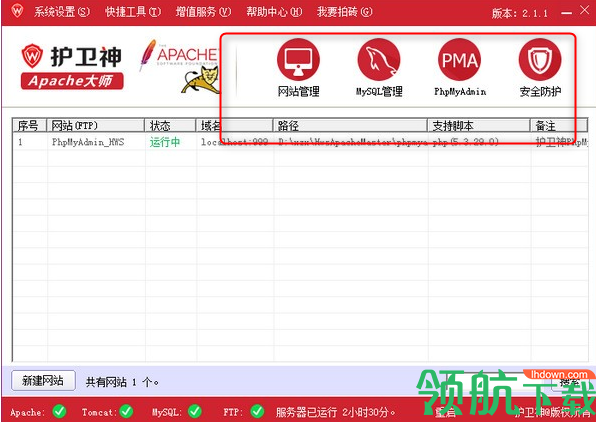
Task: Click the 运行中 status cell
Action: coord(165,142)
